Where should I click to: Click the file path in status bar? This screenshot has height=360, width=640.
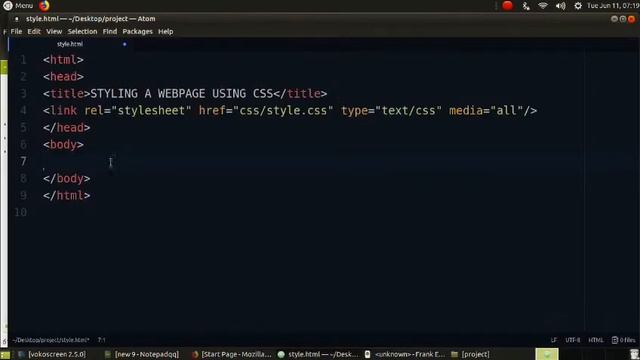[x=51, y=340]
